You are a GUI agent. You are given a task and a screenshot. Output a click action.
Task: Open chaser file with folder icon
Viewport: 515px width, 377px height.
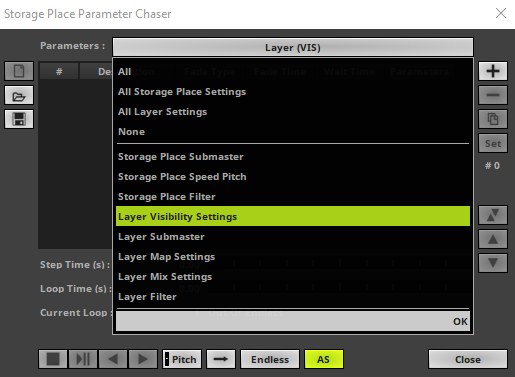(19, 95)
